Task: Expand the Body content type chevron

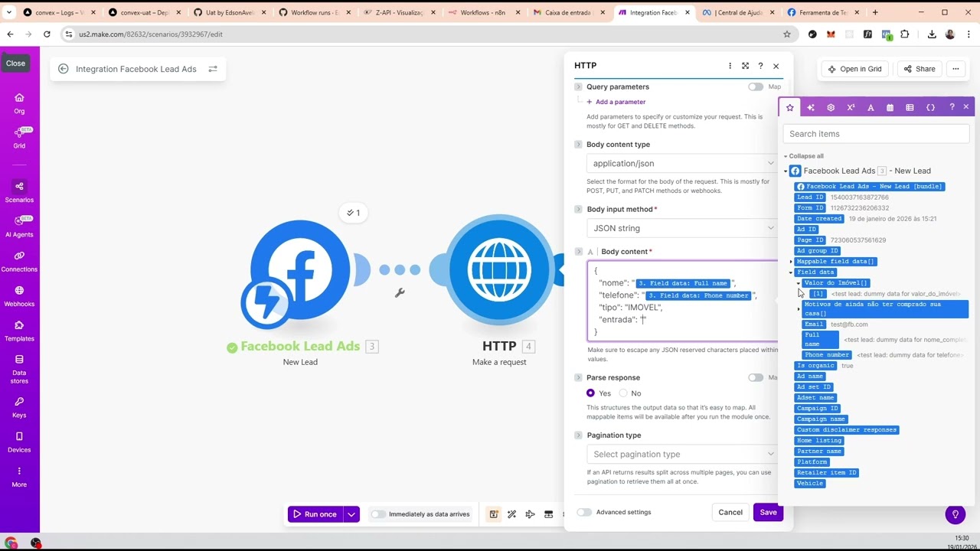Action: click(578, 145)
